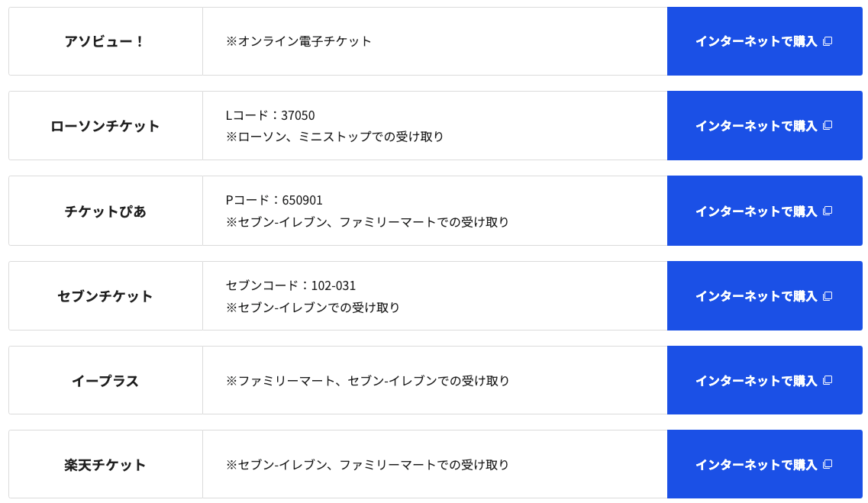Click インターネットで購入 text for アソビュー！

(757, 41)
